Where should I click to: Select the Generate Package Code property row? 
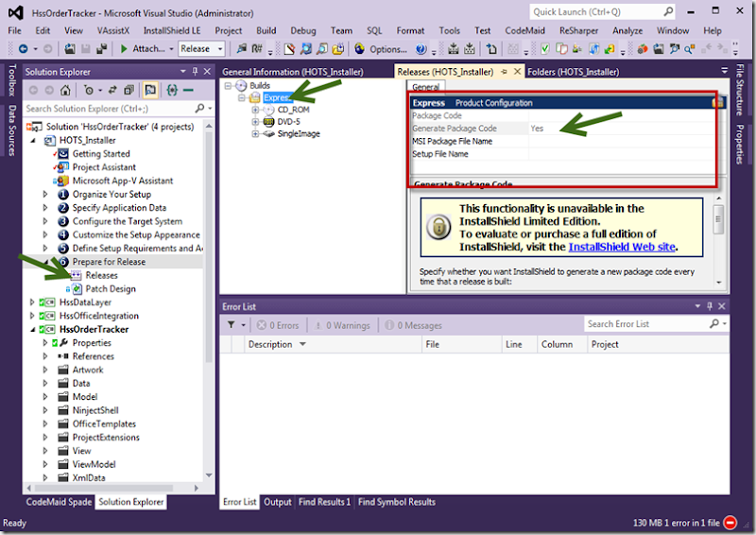tap(563, 129)
